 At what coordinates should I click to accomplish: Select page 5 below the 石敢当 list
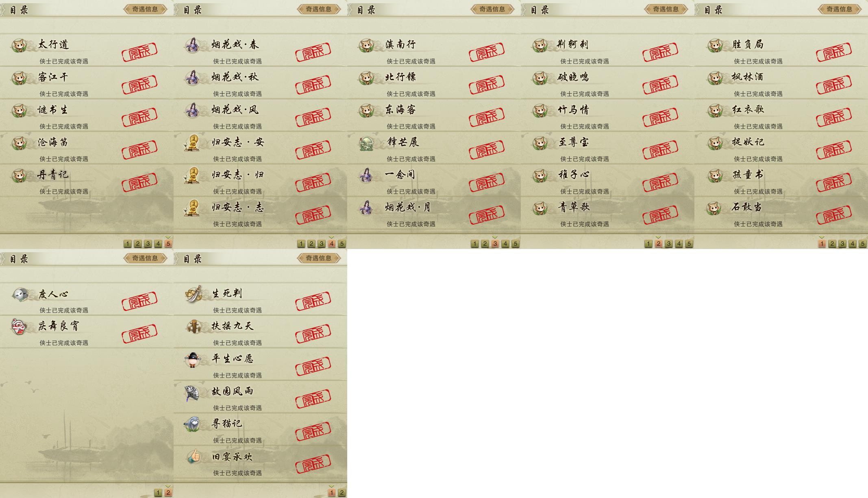863,244
